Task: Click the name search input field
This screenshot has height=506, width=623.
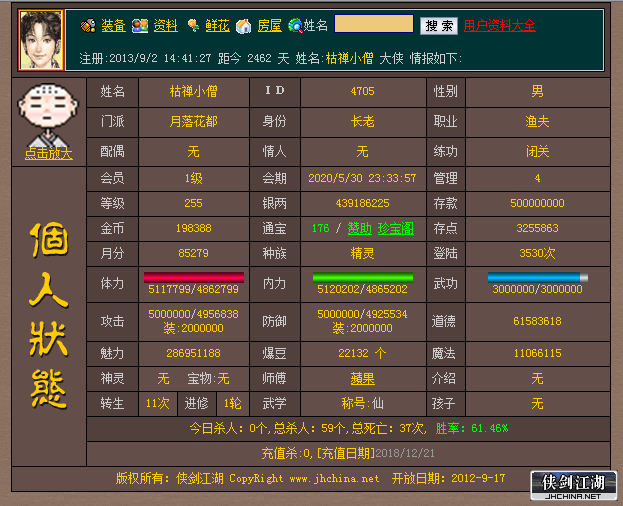Action: click(x=374, y=24)
